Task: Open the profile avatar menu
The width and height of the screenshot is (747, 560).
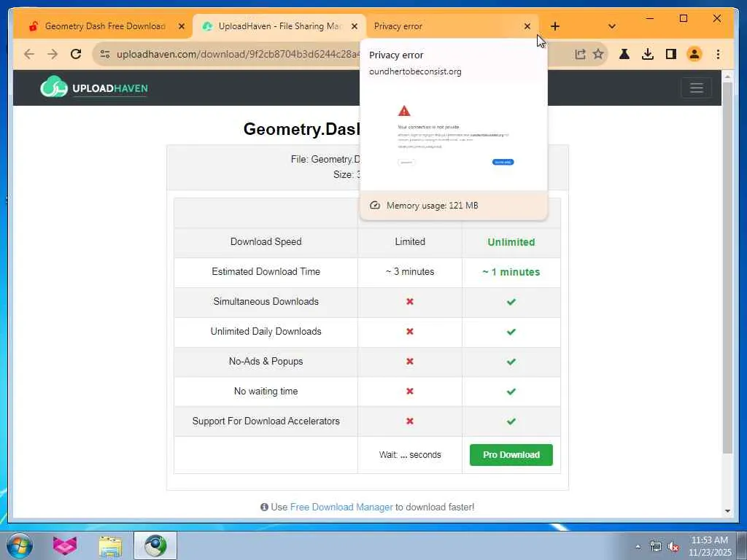Action: coord(694,54)
